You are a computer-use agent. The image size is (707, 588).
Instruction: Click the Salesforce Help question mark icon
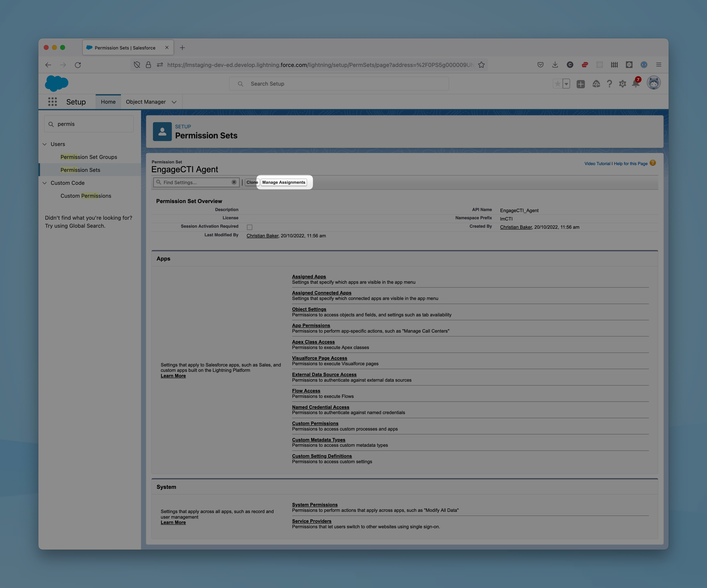(609, 84)
